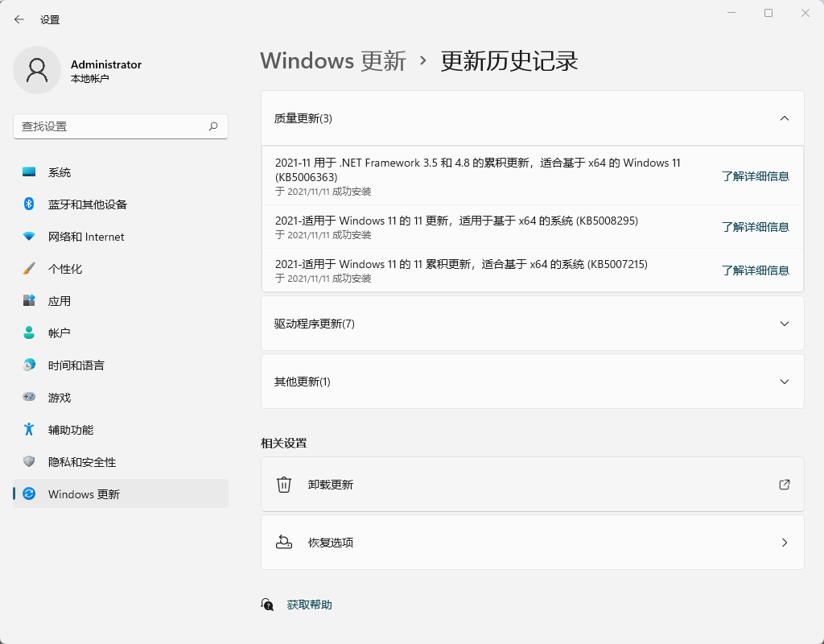Expand the 驱动程序更新(7) chevron
The width and height of the screenshot is (824, 644).
coord(784,324)
